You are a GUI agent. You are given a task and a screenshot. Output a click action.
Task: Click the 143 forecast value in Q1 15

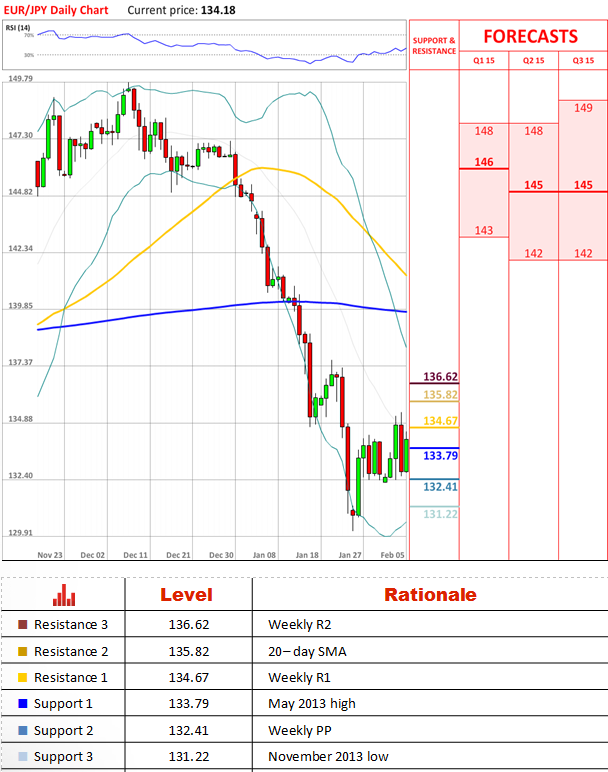point(484,230)
